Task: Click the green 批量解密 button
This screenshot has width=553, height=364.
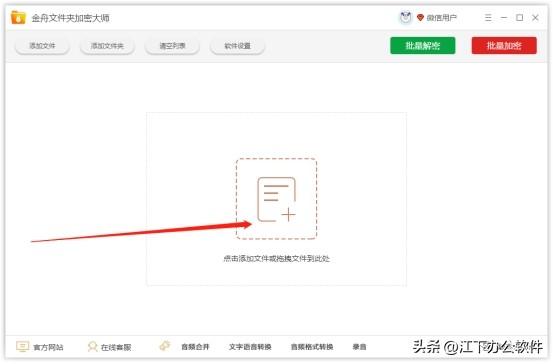Action: [423, 46]
